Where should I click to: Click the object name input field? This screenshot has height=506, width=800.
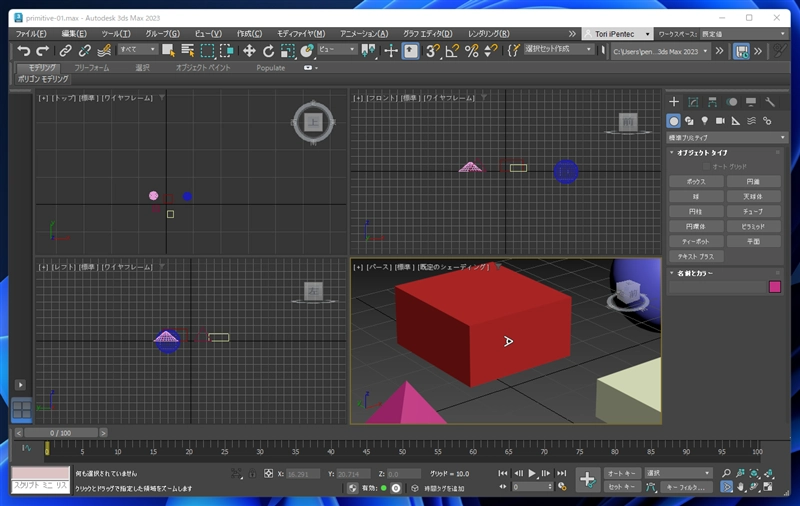717,287
